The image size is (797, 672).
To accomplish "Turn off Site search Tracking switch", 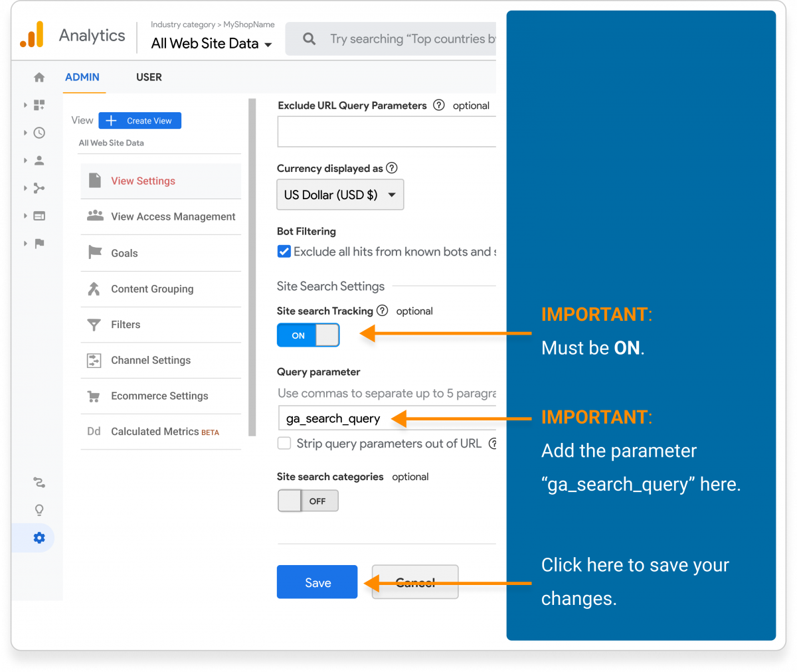I will pos(308,335).
